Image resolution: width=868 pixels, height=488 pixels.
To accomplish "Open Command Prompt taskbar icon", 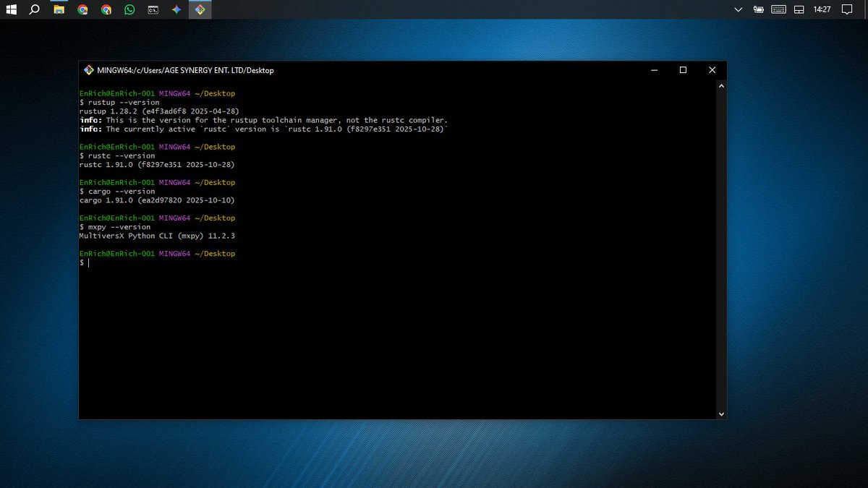I will (x=153, y=9).
